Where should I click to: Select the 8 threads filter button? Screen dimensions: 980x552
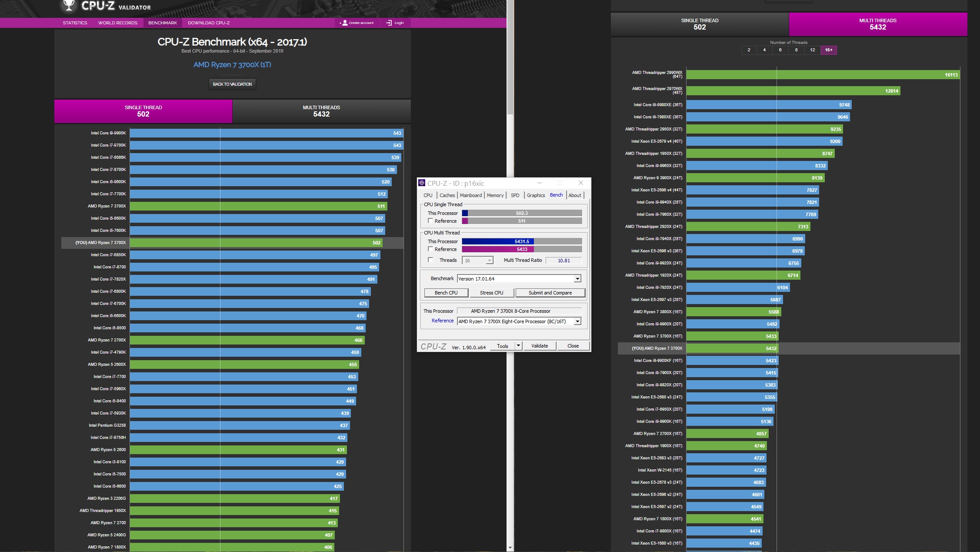click(796, 50)
